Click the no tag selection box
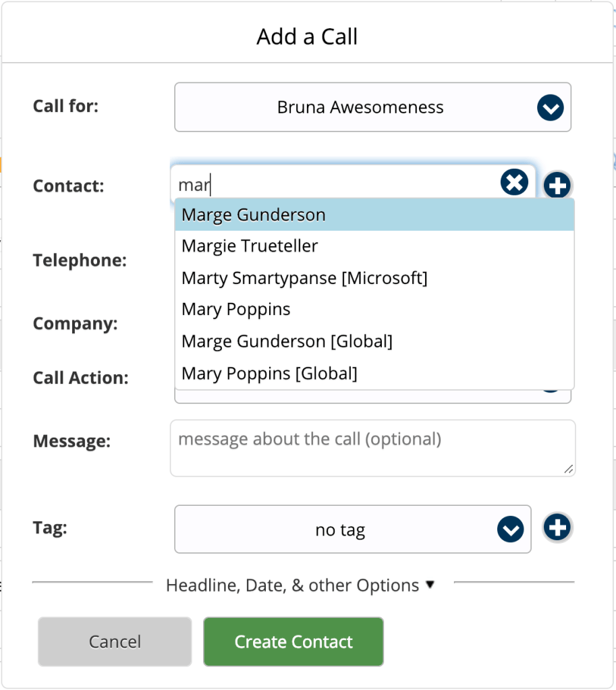 (340, 529)
